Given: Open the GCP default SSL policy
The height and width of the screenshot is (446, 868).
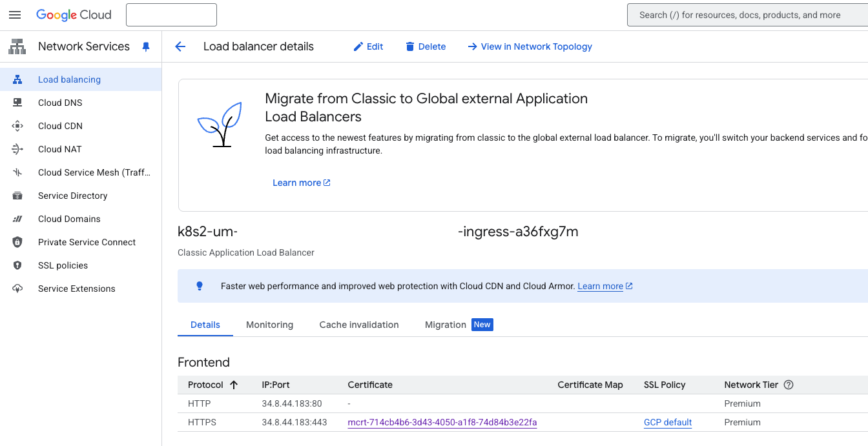Looking at the screenshot, I should tap(668, 423).
